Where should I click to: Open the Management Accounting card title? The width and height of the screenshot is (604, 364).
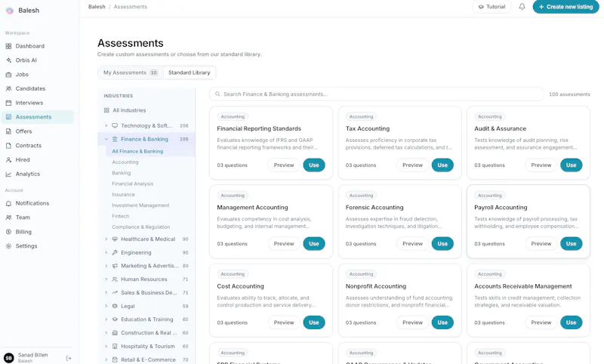pos(252,208)
